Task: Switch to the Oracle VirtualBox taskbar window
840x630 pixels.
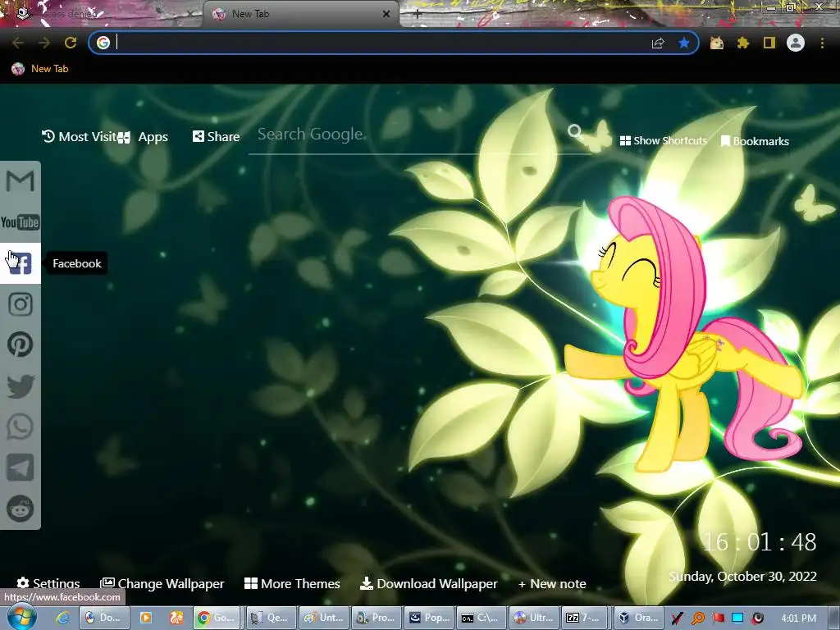Action: coord(637,618)
